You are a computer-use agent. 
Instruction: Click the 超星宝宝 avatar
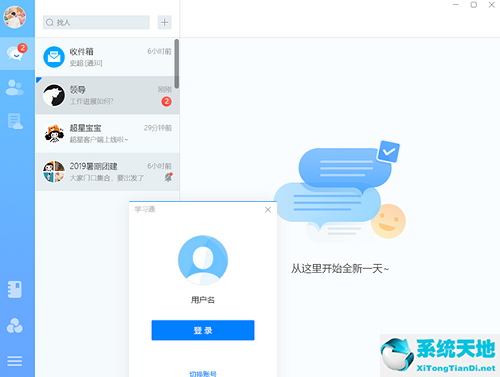pos(54,134)
